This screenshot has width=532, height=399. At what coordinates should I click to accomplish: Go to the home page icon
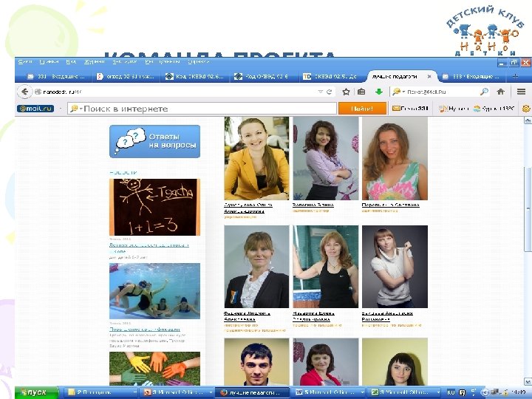pyautogui.click(x=500, y=92)
